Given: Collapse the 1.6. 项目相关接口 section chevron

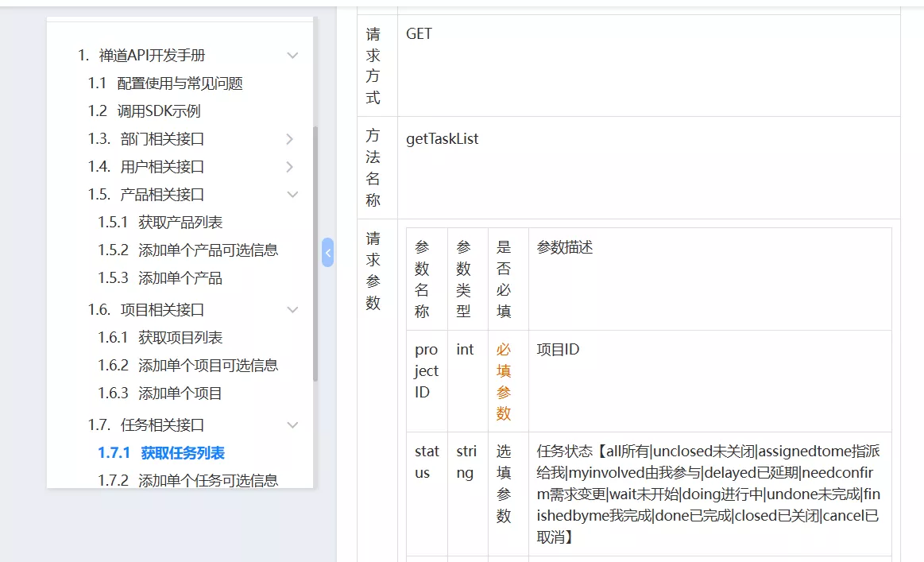Looking at the screenshot, I should [x=292, y=309].
